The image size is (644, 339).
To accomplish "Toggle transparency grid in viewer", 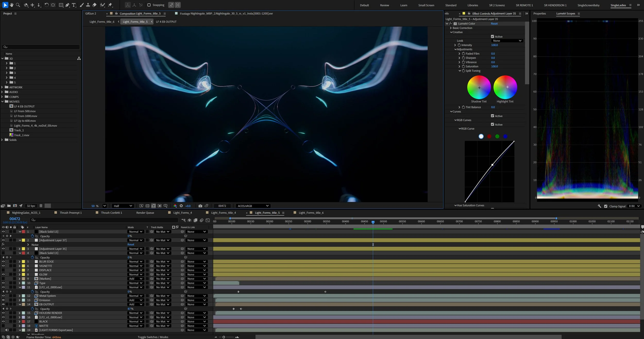I will click(147, 206).
